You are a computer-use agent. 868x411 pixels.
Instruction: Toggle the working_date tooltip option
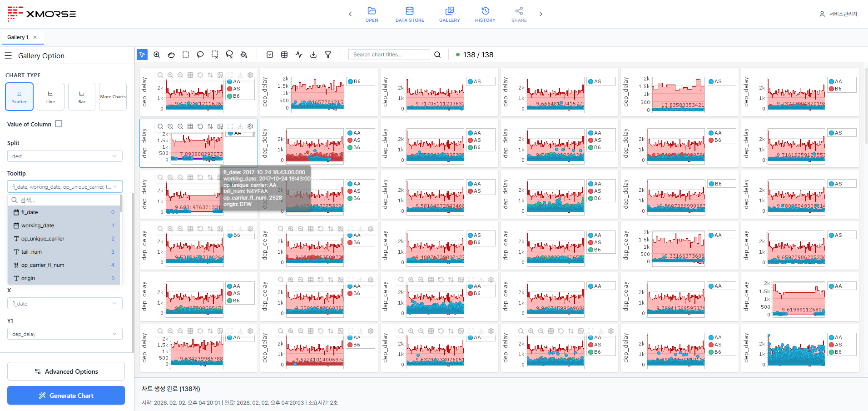tap(64, 226)
